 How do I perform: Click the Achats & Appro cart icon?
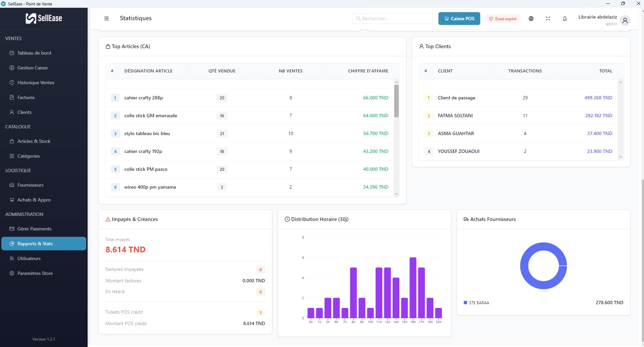tap(12, 200)
